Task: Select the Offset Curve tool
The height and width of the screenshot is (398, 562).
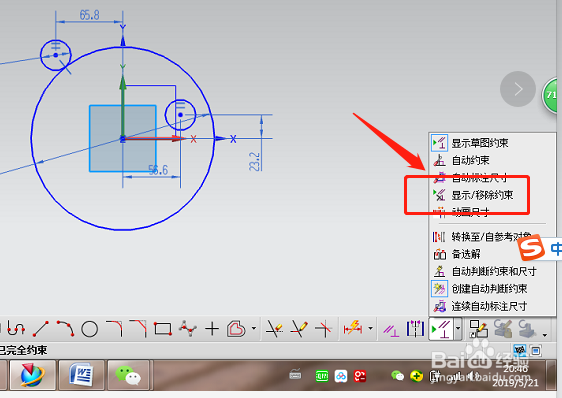Action: point(236,328)
